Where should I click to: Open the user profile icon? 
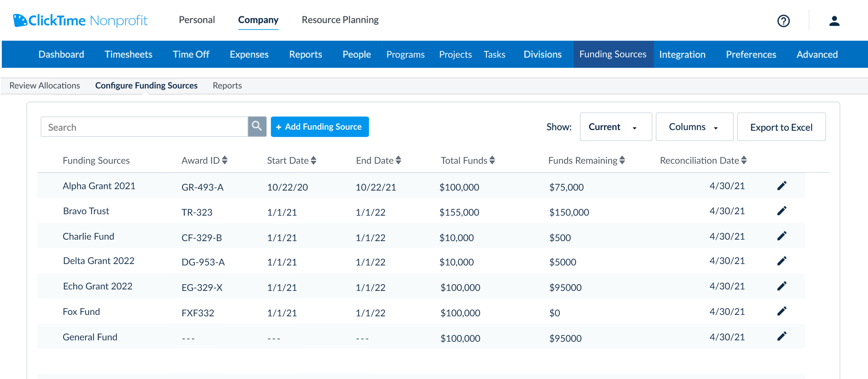tap(834, 21)
